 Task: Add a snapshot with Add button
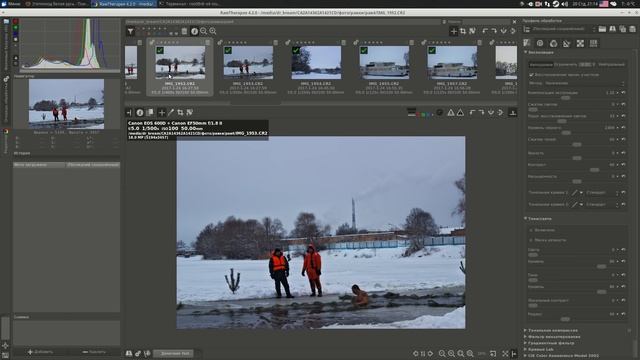40,352
